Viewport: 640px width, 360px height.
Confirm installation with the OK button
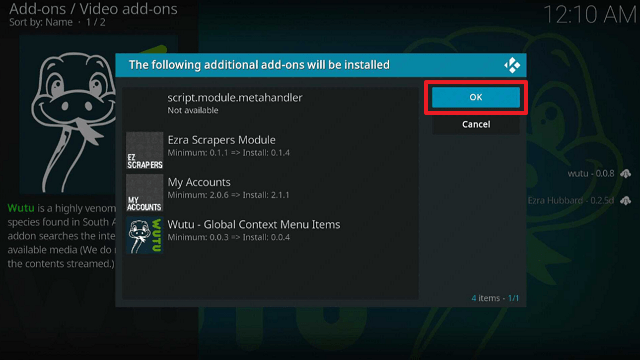tap(476, 97)
